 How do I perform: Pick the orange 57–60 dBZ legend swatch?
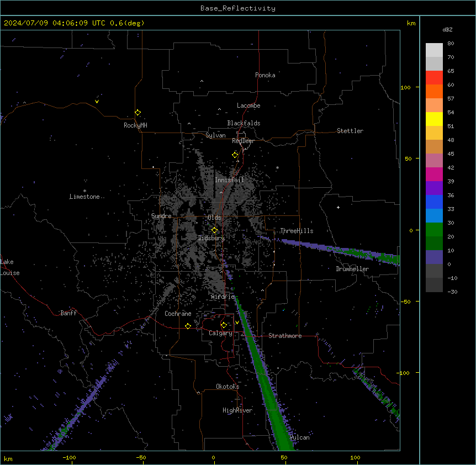434,91
